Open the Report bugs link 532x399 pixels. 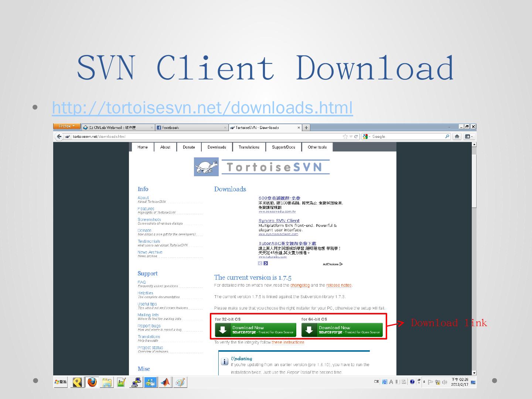149,326
